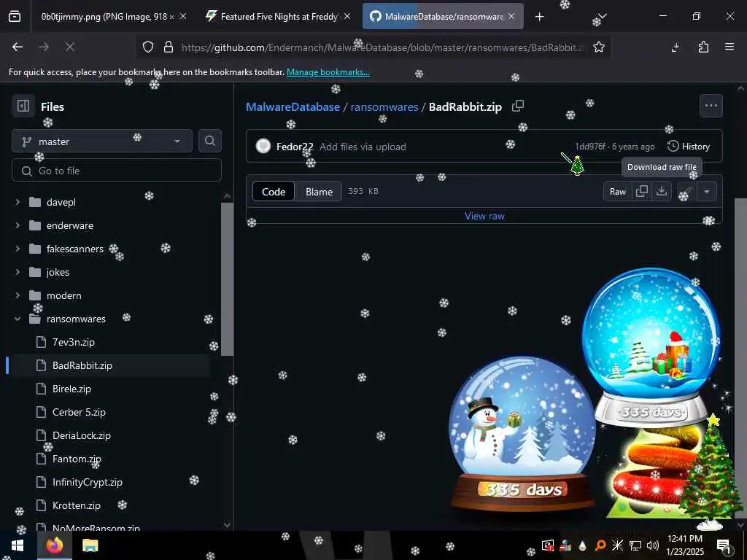This screenshot has width=747, height=560.
Task: Close the 0b0tjimmy.png tab
Action: coord(183,17)
